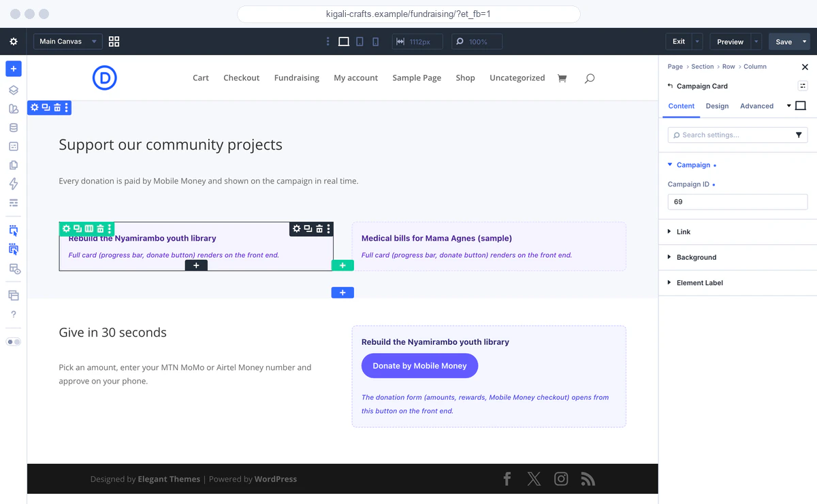The width and height of the screenshot is (817, 504).
Task: Switch to phone view icon
Action: tap(376, 41)
